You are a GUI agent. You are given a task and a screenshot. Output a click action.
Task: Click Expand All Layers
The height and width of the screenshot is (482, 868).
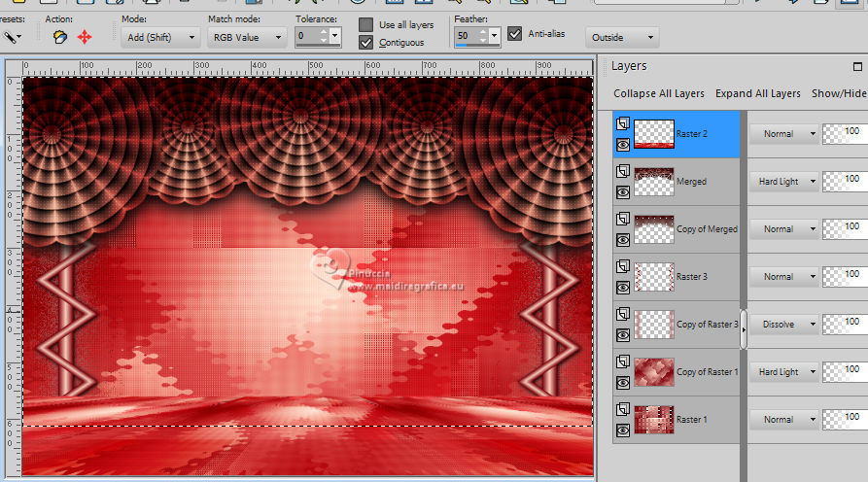point(758,93)
